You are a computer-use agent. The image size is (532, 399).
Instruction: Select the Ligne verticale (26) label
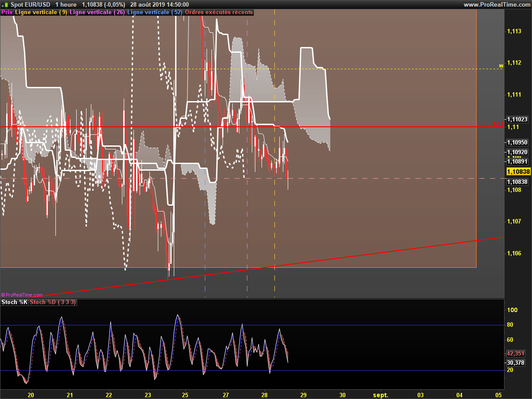[x=97, y=12]
